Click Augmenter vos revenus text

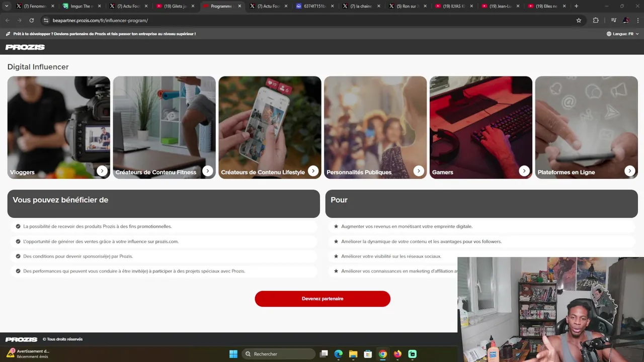point(407,226)
